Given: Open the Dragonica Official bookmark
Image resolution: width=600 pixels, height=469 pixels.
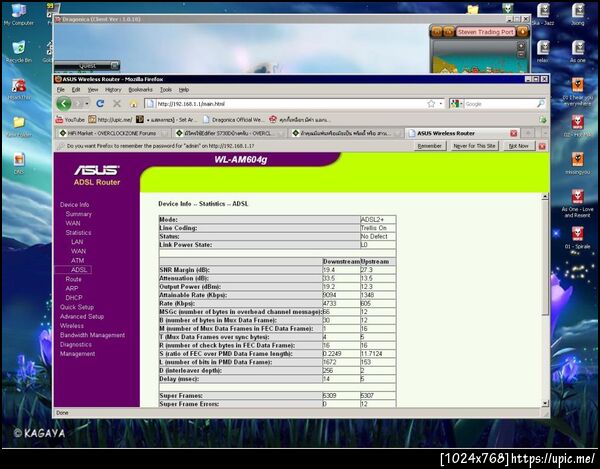Looking at the screenshot, I should (x=233, y=120).
